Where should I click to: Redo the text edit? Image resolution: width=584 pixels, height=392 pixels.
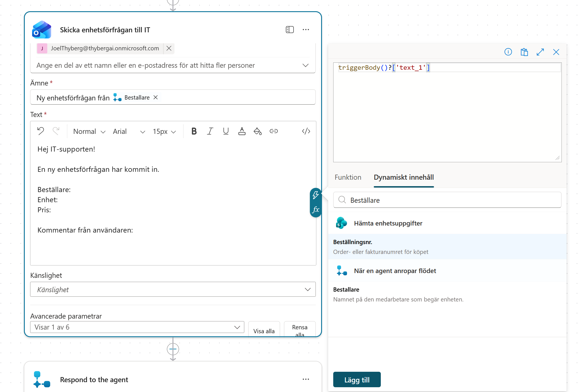point(56,131)
